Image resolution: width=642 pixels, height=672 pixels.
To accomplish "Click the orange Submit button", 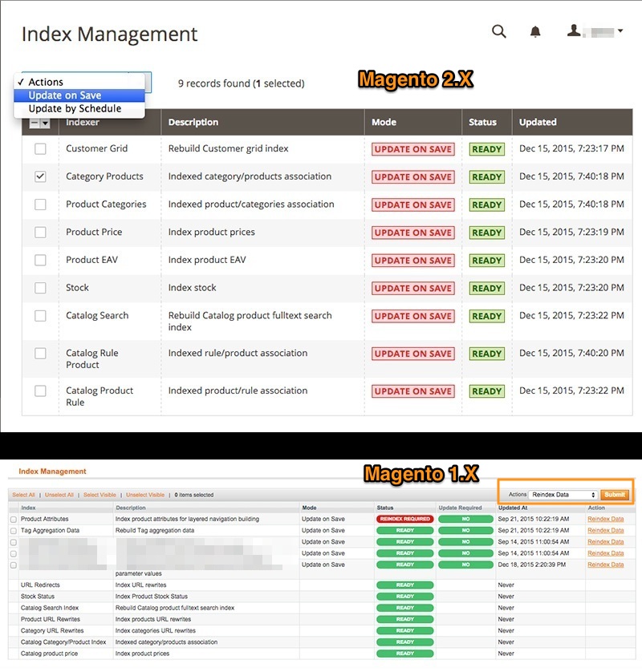I will coord(615,495).
